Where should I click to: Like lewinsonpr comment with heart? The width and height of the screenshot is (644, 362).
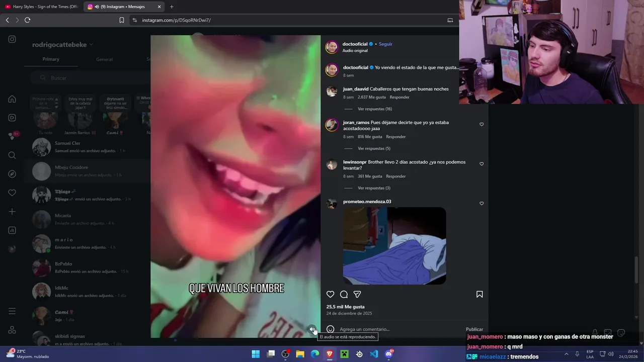[481, 164]
